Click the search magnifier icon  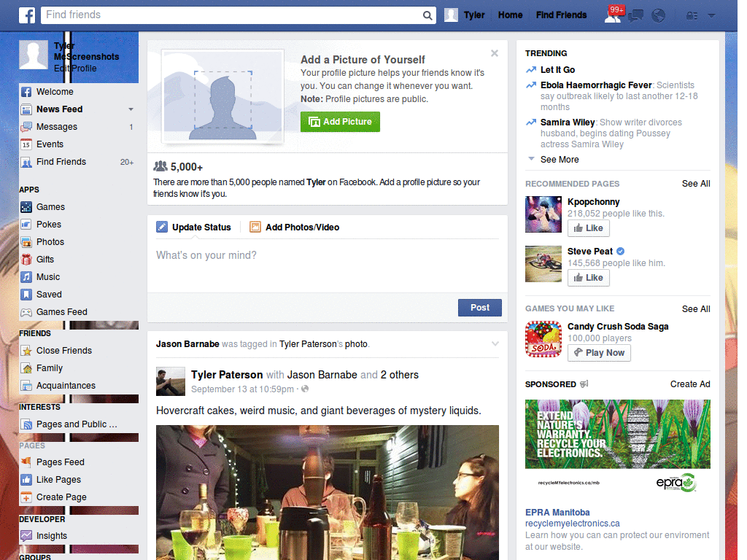[x=427, y=15]
